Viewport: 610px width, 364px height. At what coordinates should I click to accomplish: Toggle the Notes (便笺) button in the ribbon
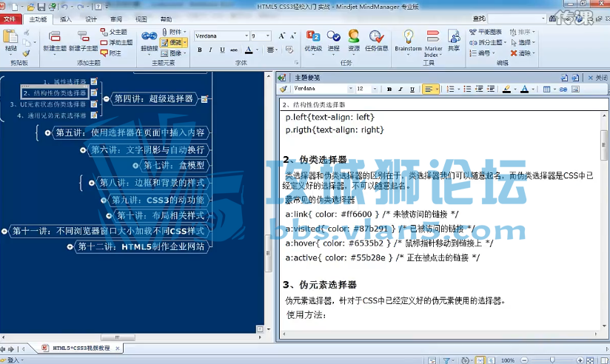click(x=173, y=42)
